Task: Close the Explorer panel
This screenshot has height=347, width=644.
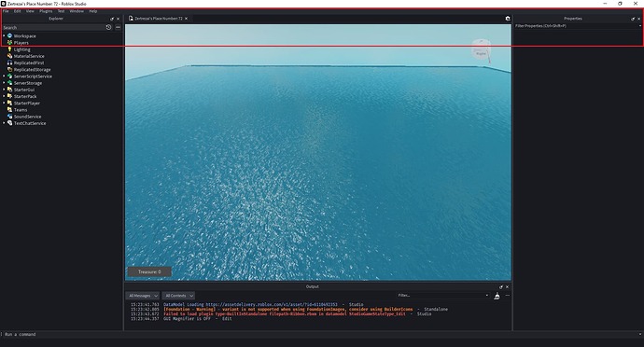Action: [x=119, y=19]
